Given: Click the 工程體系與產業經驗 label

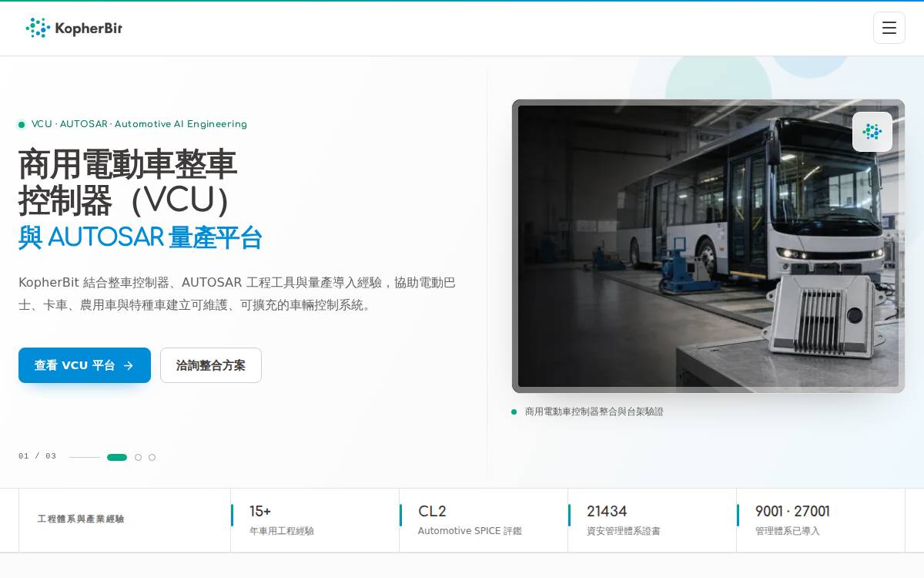Looking at the screenshot, I should 81,519.
